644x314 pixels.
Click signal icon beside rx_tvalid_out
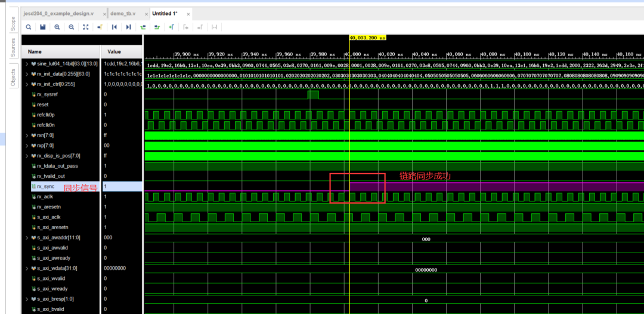click(x=33, y=176)
